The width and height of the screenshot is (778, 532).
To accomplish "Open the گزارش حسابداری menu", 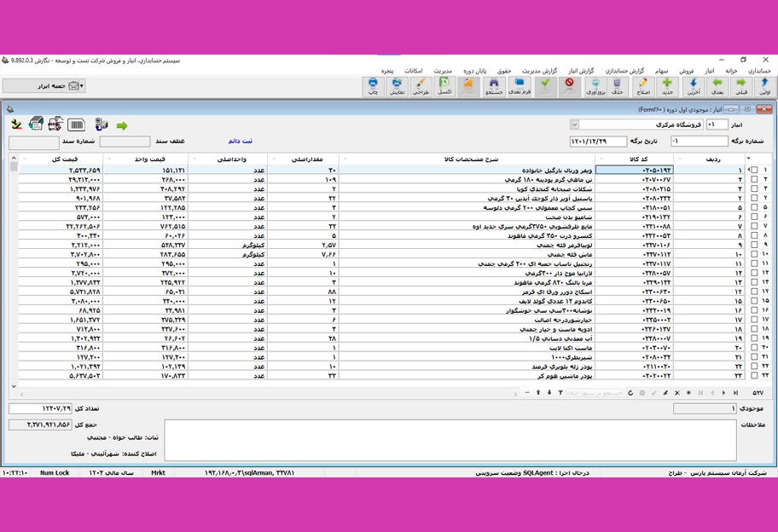I will tap(624, 71).
